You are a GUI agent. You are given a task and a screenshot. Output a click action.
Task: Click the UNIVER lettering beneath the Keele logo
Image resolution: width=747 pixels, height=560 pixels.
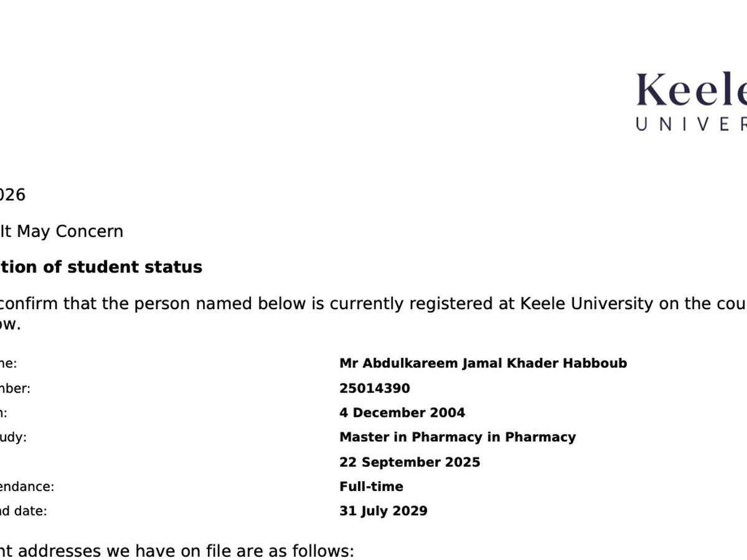click(x=692, y=124)
